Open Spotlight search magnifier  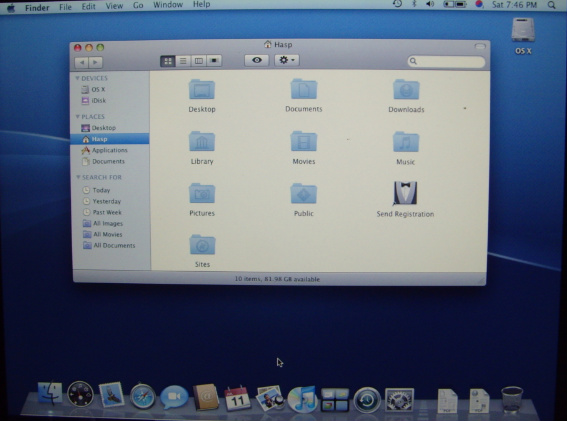(x=551, y=5)
